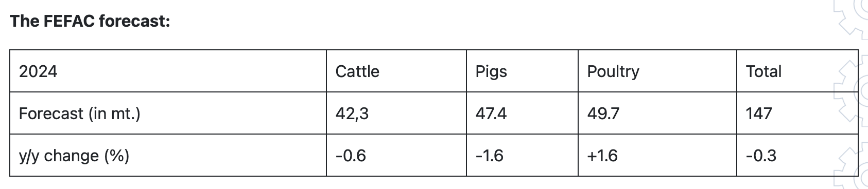Screen dimensions: 868x189
Task: Click the 'The FEFAC forecast:' heading
Action: pos(90,22)
